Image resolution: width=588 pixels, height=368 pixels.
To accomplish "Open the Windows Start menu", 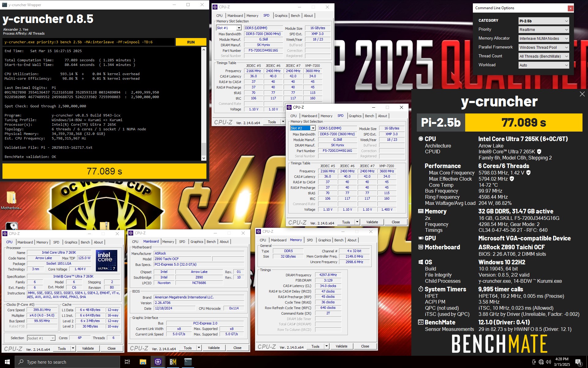I will 7,362.
